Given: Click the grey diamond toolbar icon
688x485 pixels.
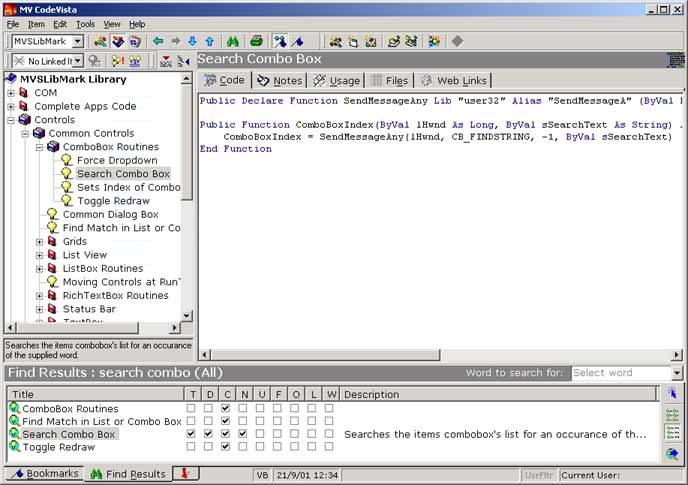Looking at the screenshot, I should (457, 41).
